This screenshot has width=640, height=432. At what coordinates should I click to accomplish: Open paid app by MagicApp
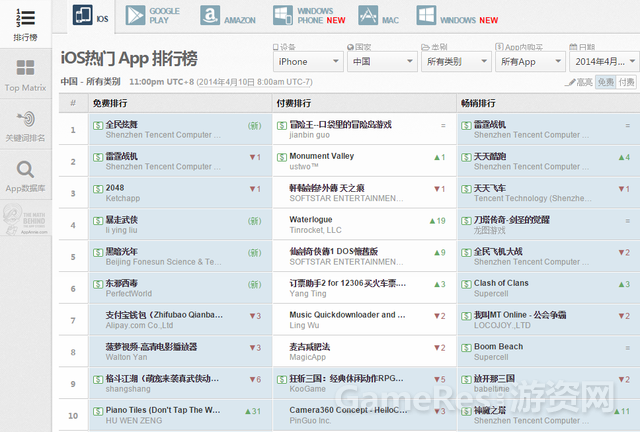(309, 347)
